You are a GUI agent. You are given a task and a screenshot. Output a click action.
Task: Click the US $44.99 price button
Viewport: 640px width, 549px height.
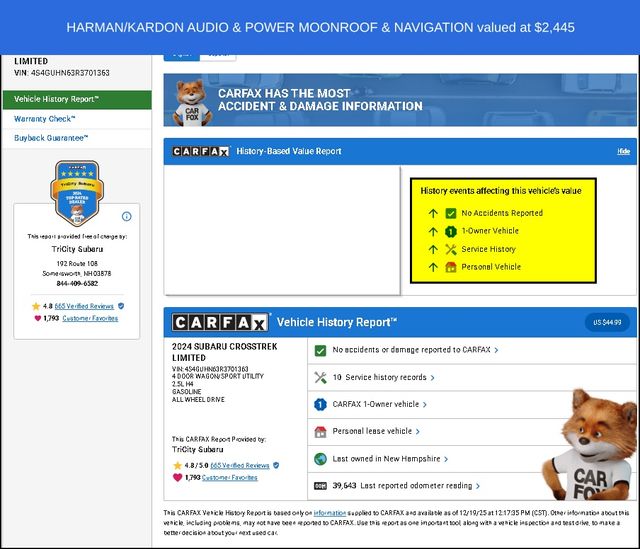tap(607, 323)
